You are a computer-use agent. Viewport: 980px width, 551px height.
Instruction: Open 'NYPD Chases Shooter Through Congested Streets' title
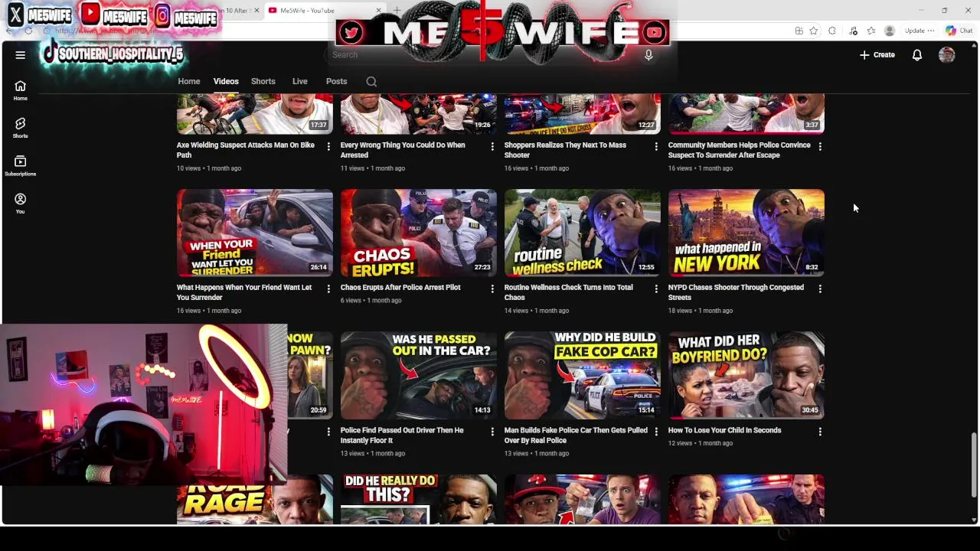click(x=736, y=292)
